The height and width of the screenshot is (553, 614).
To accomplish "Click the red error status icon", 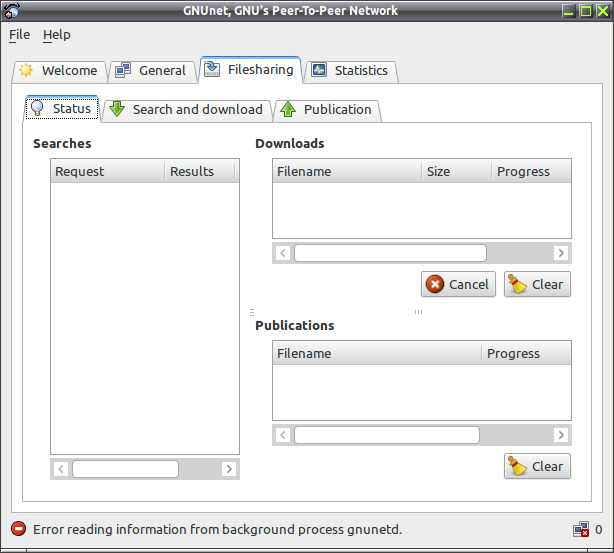I will coord(18,529).
